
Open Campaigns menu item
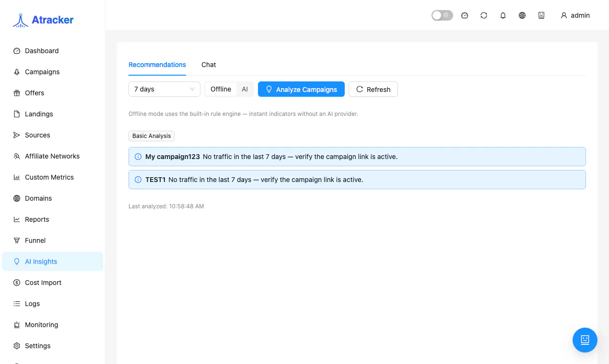(x=52, y=72)
